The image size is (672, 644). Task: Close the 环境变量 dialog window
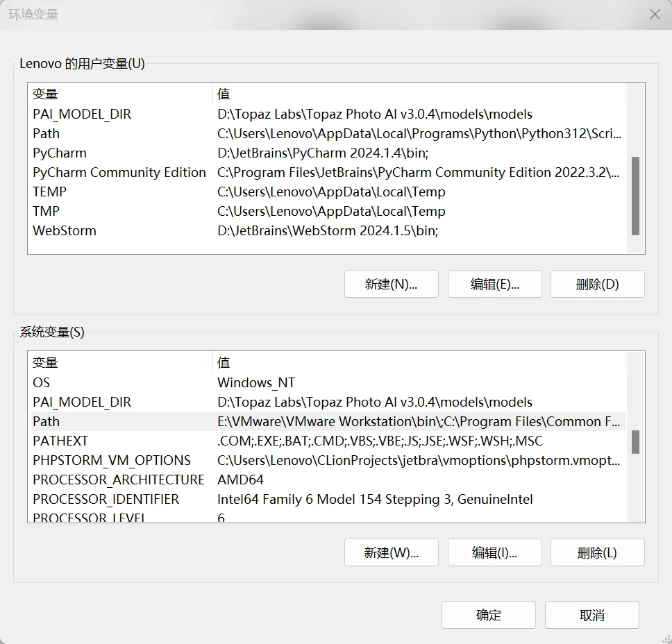[x=654, y=15]
